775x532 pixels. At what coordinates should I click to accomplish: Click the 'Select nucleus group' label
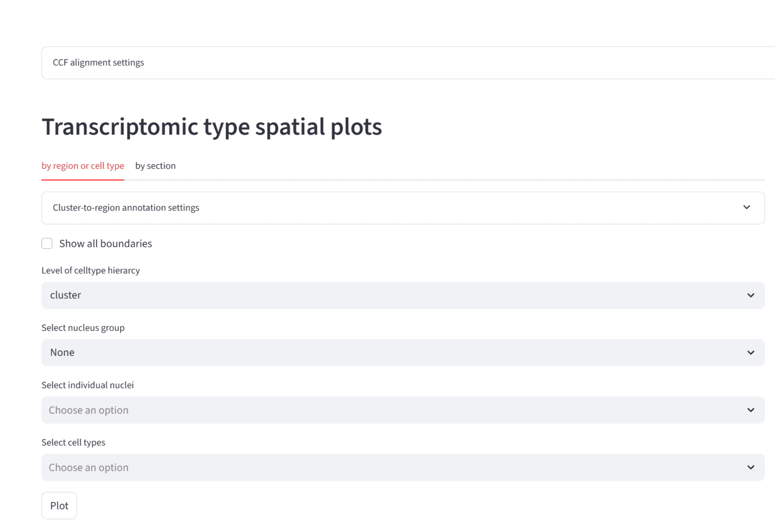click(83, 328)
